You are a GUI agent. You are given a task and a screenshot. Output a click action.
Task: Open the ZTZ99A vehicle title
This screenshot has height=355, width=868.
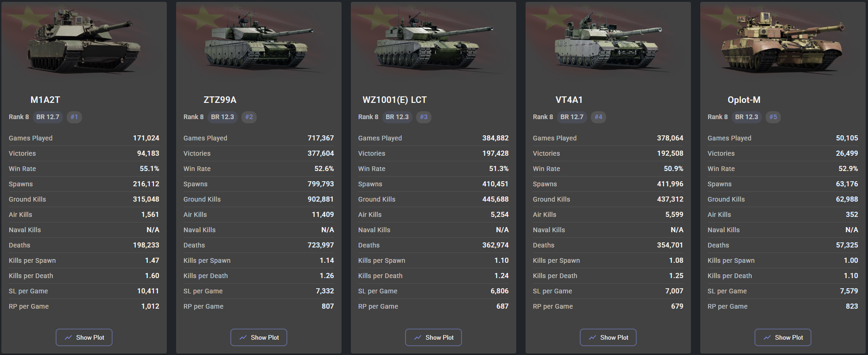pyautogui.click(x=220, y=100)
